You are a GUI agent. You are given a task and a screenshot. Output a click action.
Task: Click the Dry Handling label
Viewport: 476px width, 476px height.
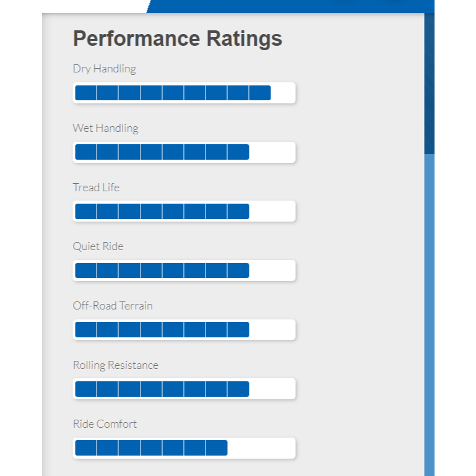[x=104, y=69]
